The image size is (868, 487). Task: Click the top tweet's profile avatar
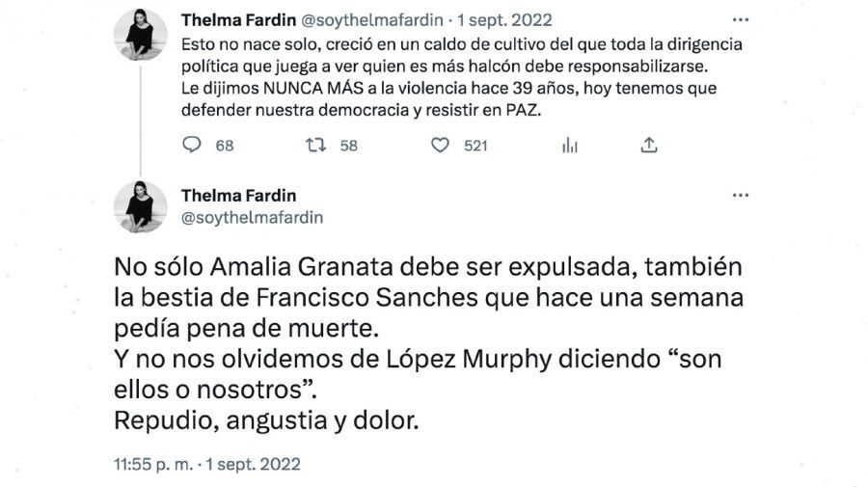[141, 35]
